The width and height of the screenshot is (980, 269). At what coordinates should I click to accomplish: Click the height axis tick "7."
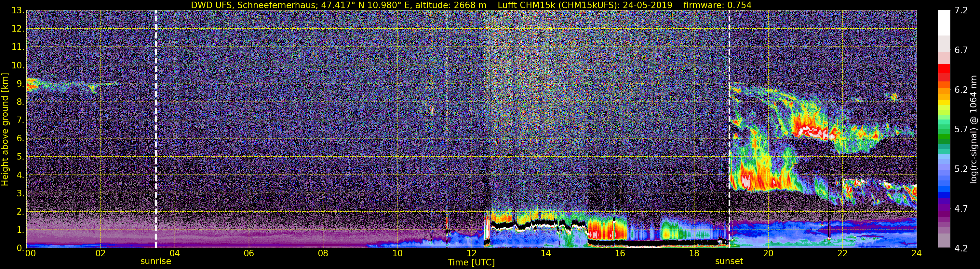click(20, 120)
